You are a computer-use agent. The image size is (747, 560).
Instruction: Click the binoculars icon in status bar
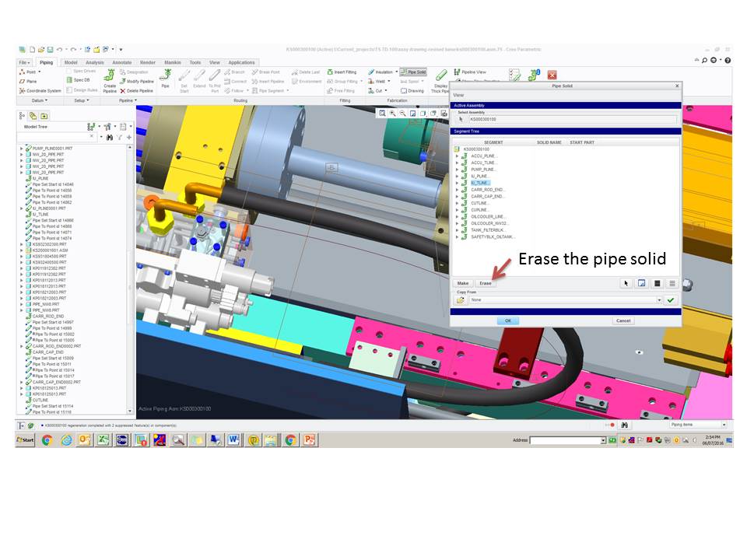point(624,425)
